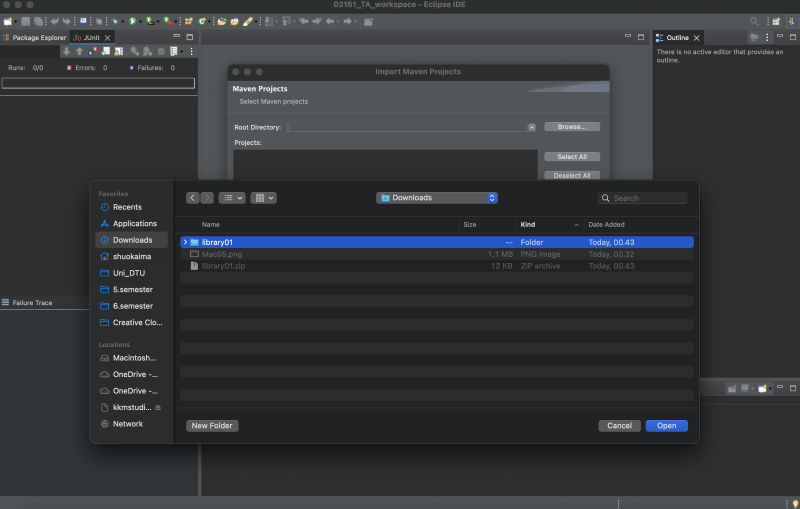The width and height of the screenshot is (800, 509).
Task: Open JUnit view menu three dots
Action: pyautogui.click(x=191, y=51)
